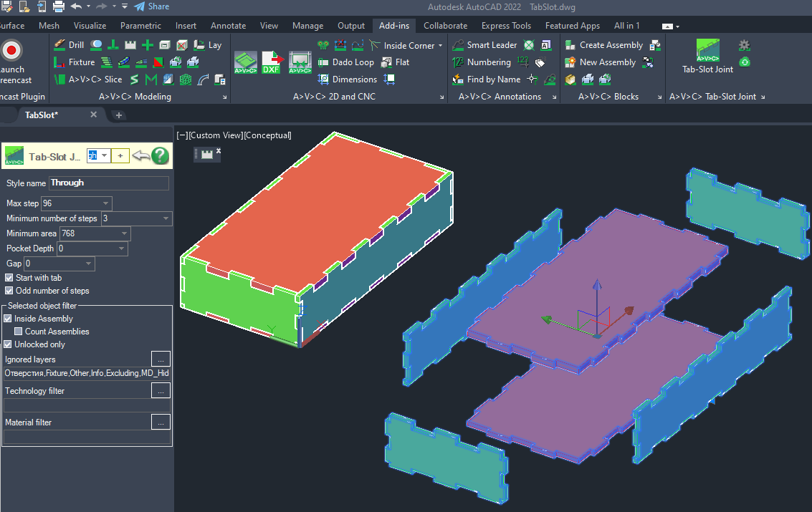Switch to the Annotate ribbon tab
The image size is (812, 512).
pos(229,25)
